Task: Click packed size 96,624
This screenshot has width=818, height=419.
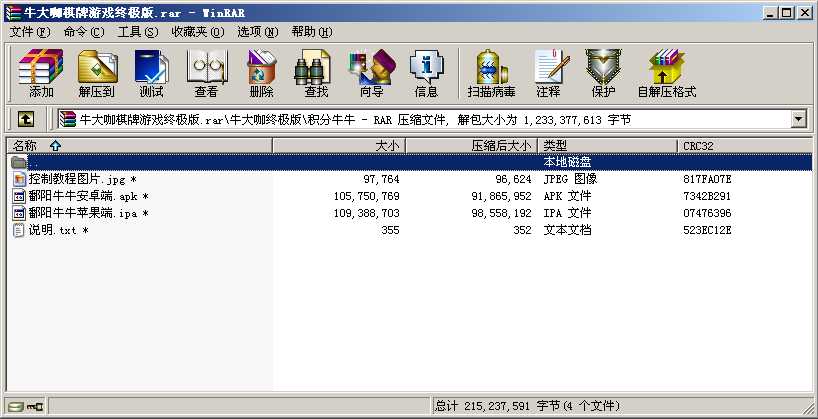Action: pyautogui.click(x=513, y=179)
